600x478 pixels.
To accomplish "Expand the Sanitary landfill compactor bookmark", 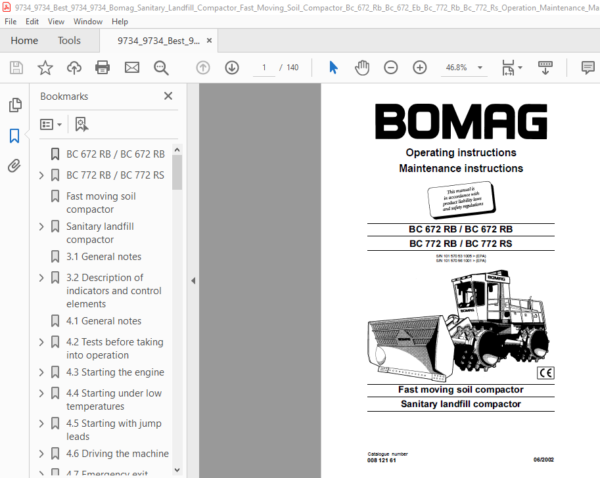I will click(x=41, y=227).
